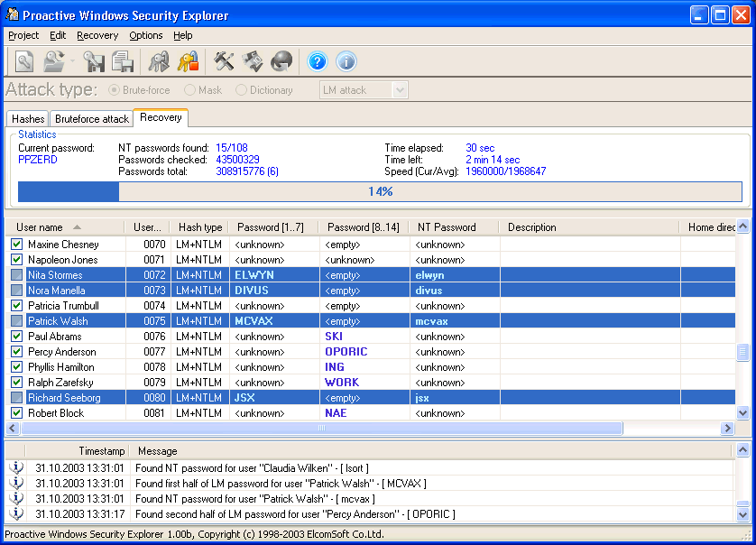This screenshot has height=545, width=756.
Task: Click the sort arrow on User name column
Action: tap(78, 227)
